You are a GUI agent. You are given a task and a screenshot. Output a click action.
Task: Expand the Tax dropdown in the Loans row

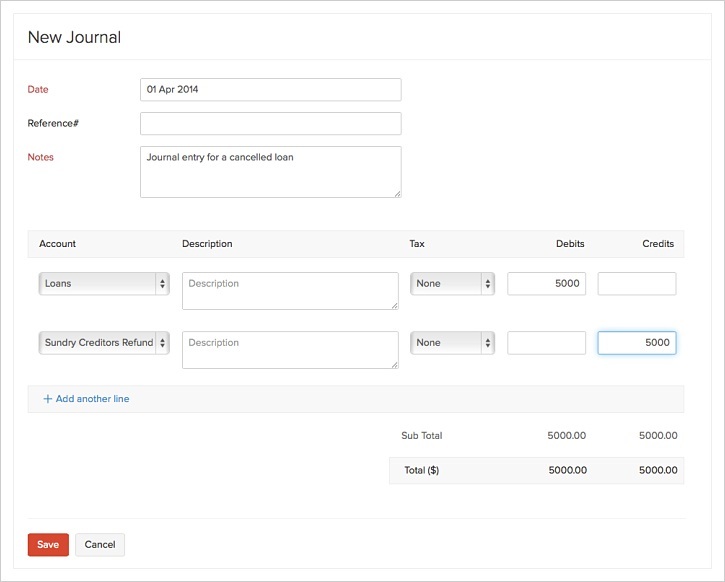(452, 284)
